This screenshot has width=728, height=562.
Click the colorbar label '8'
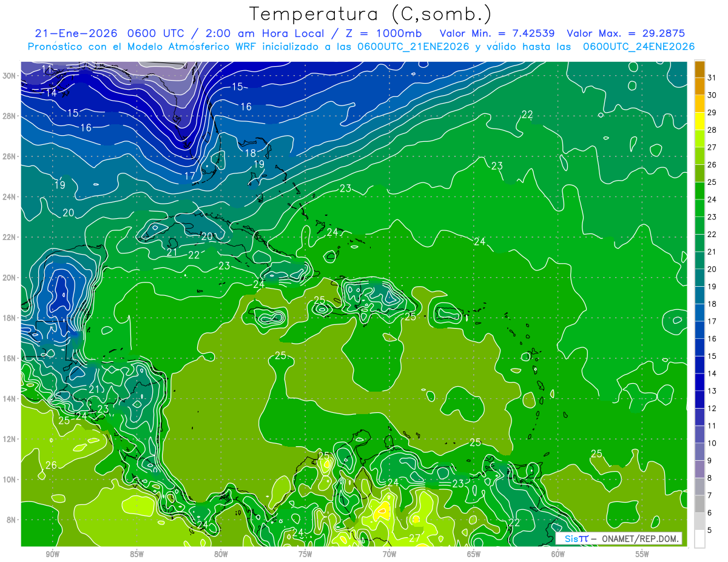(x=710, y=478)
